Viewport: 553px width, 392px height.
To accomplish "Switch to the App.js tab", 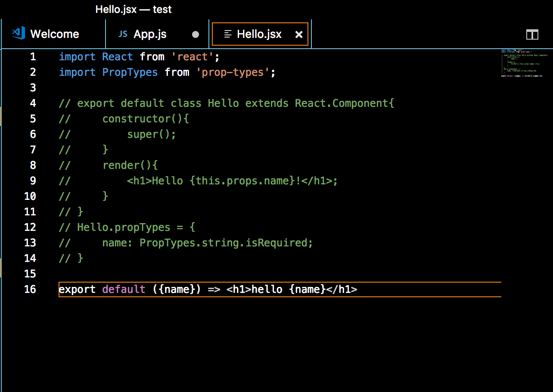I will pyautogui.click(x=149, y=34).
